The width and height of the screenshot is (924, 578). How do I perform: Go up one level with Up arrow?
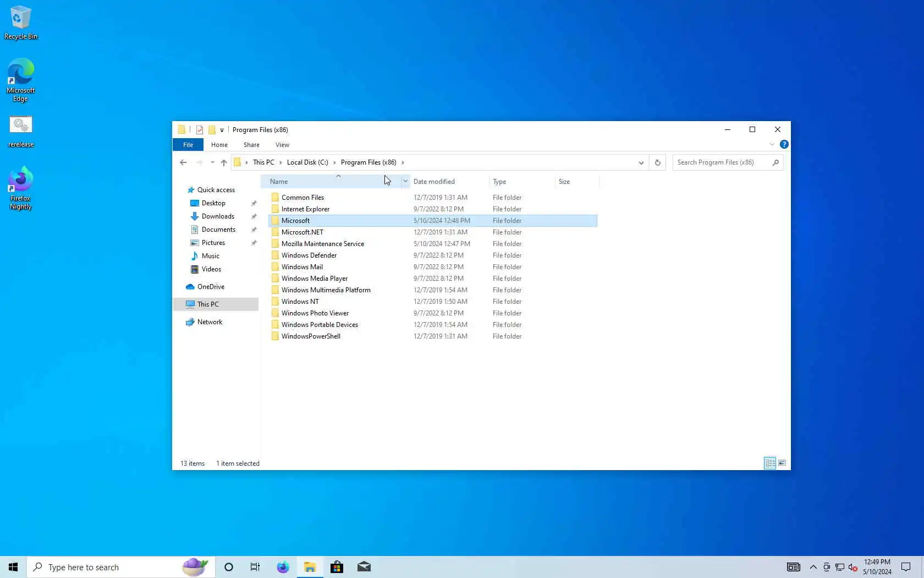coord(224,162)
